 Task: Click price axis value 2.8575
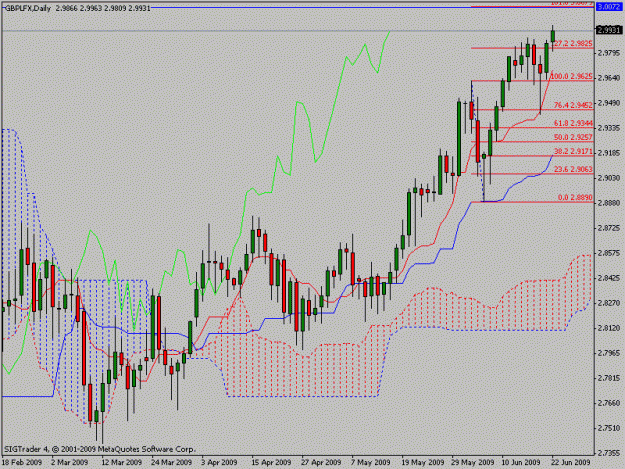(609, 253)
